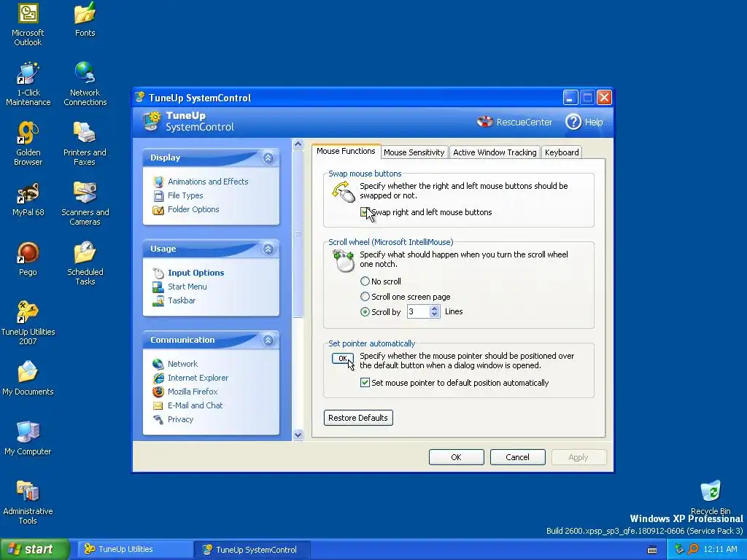Open My Computer desktop icon
The image size is (747, 560).
28,432
